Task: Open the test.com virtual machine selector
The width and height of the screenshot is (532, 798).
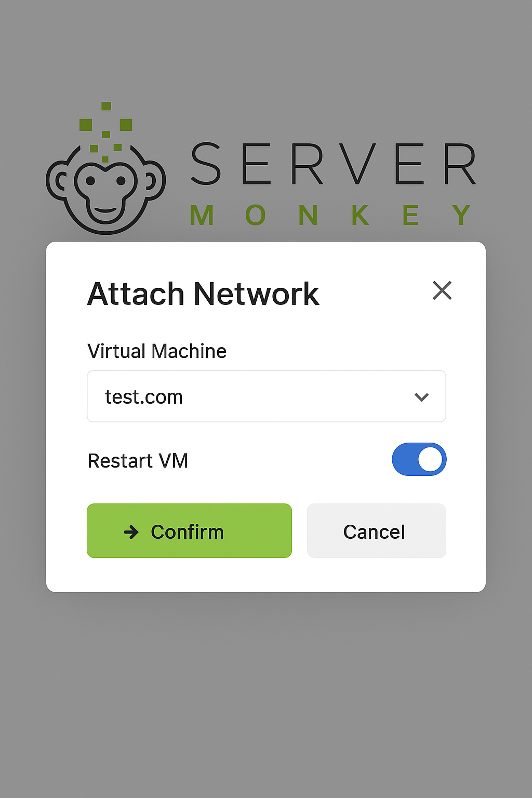Action: coord(267,396)
